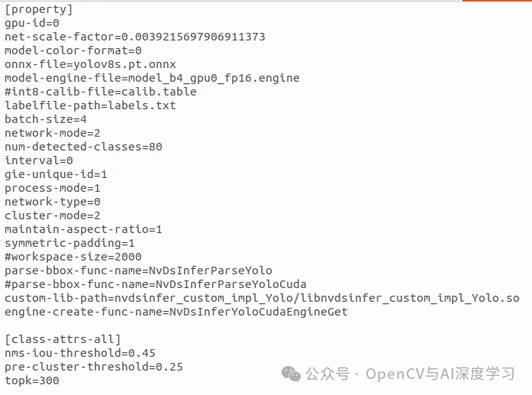Click the net-scale-factor value line

point(135,37)
